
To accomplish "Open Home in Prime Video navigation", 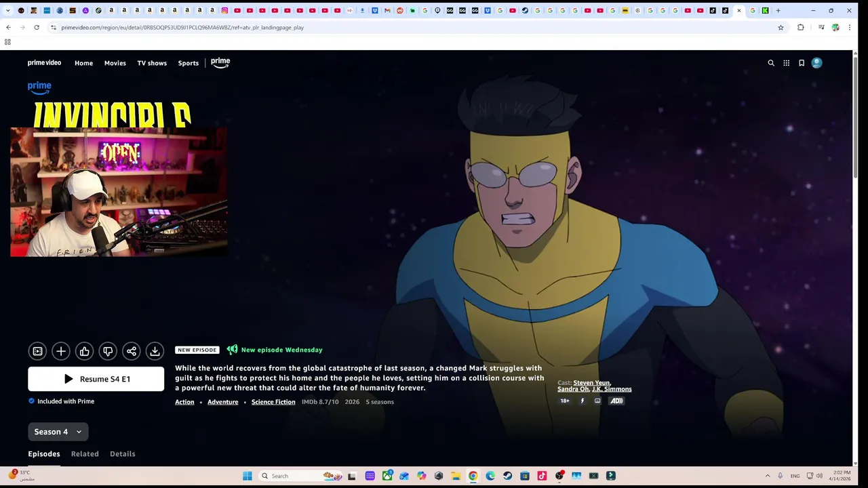I will coord(84,63).
